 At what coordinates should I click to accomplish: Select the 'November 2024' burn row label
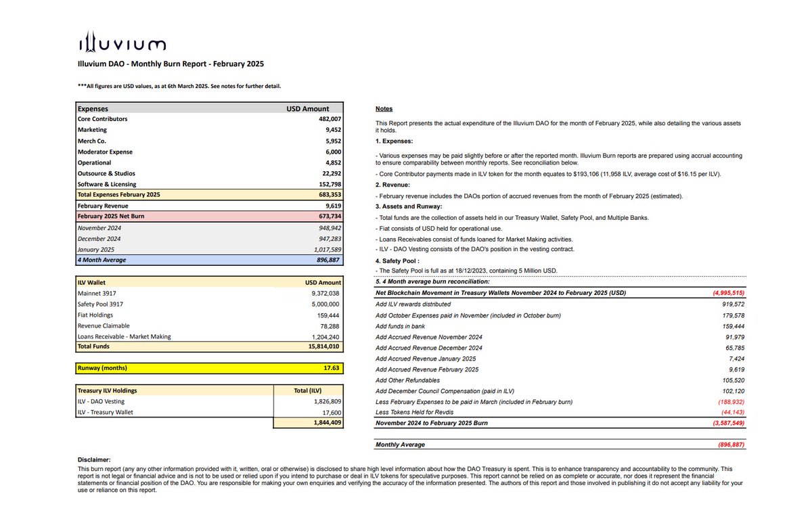point(100,228)
